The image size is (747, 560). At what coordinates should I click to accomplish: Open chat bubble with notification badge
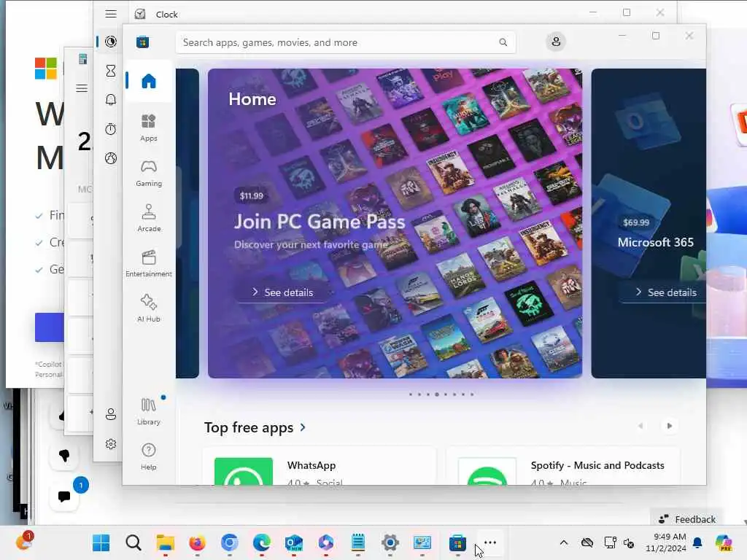(x=64, y=497)
